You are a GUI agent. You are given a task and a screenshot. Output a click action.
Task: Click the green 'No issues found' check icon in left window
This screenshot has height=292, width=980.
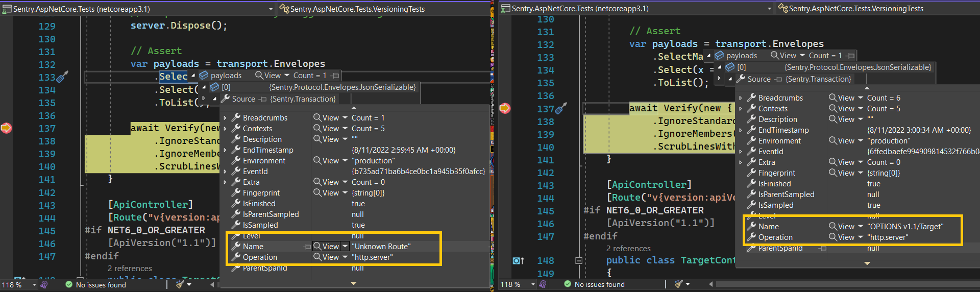pyautogui.click(x=69, y=284)
